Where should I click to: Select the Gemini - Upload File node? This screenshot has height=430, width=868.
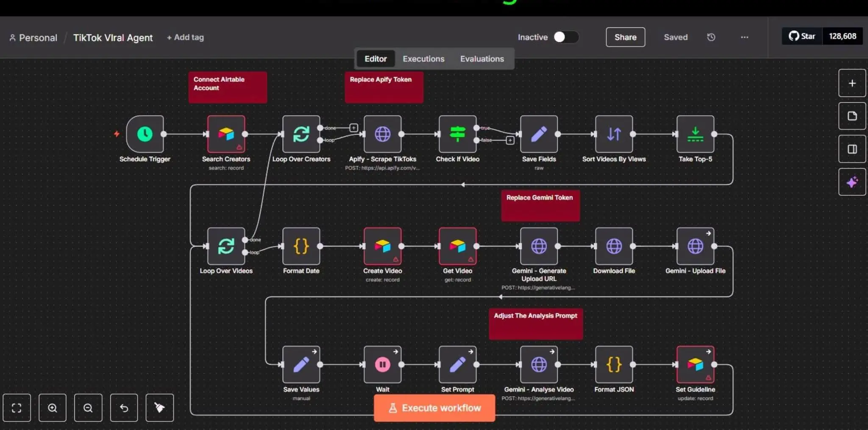point(695,246)
